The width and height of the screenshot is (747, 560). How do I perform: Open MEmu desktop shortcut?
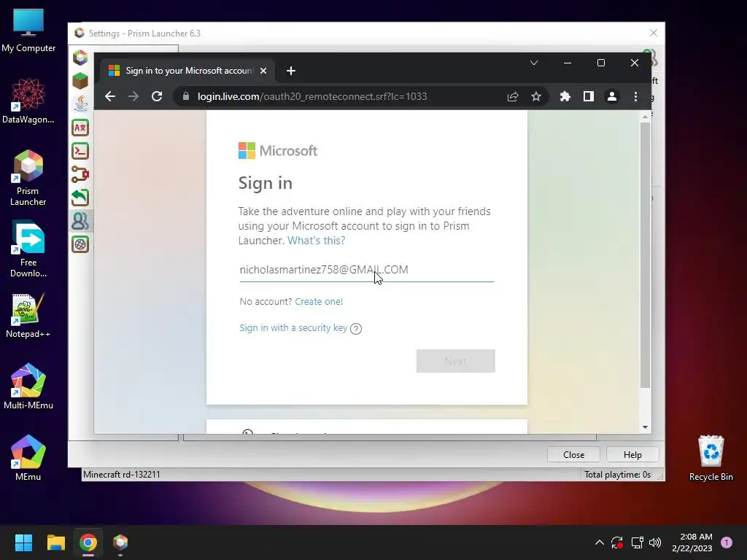click(x=28, y=458)
